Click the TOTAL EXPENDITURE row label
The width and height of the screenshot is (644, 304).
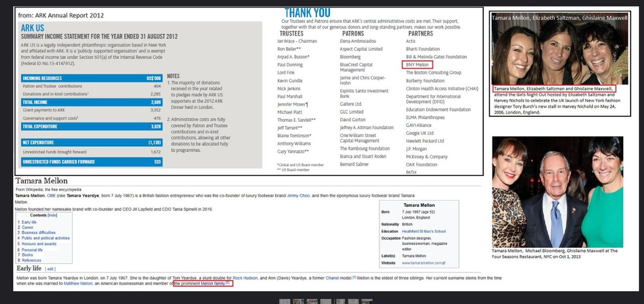coord(41,127)
